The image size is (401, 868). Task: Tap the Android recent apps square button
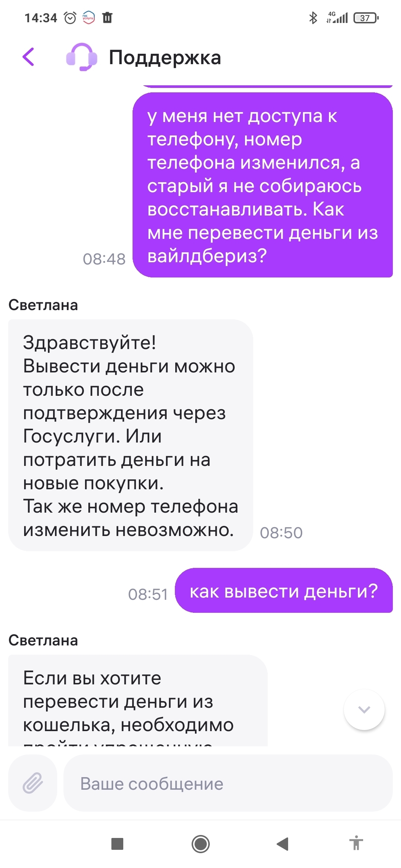tap(117, 844)
